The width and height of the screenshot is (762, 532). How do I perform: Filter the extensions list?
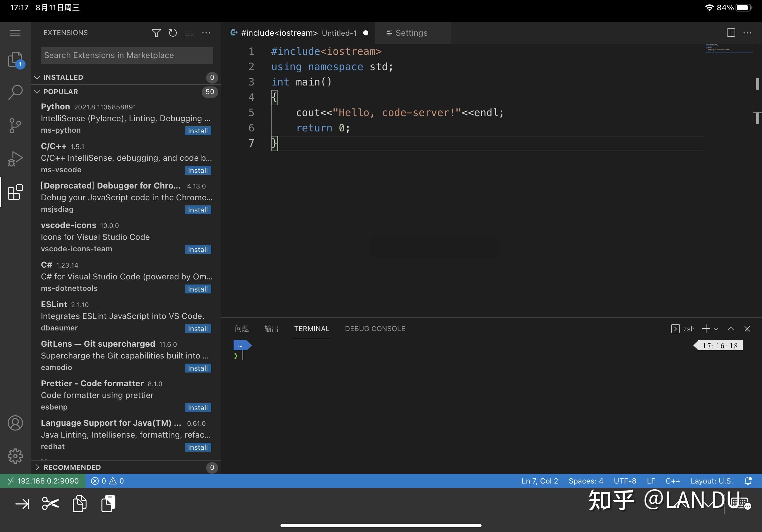click(x=156, y=33)
